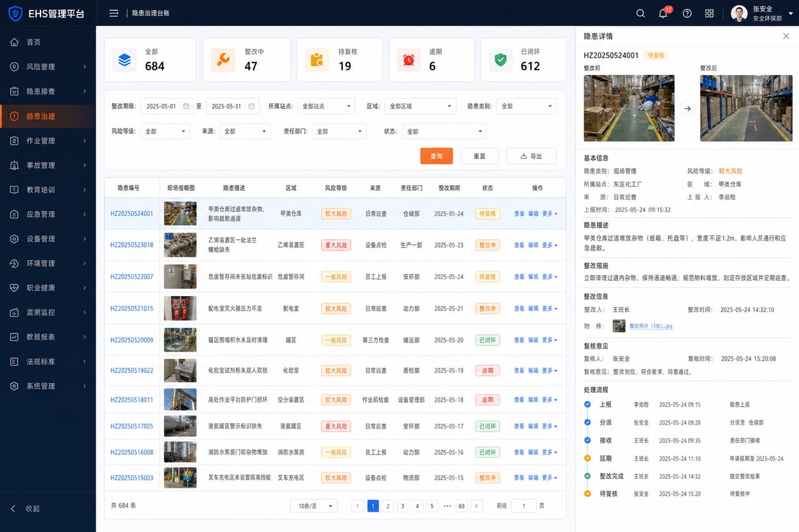Click the 首页 home icon in sidebar

(x=14, y=42)
